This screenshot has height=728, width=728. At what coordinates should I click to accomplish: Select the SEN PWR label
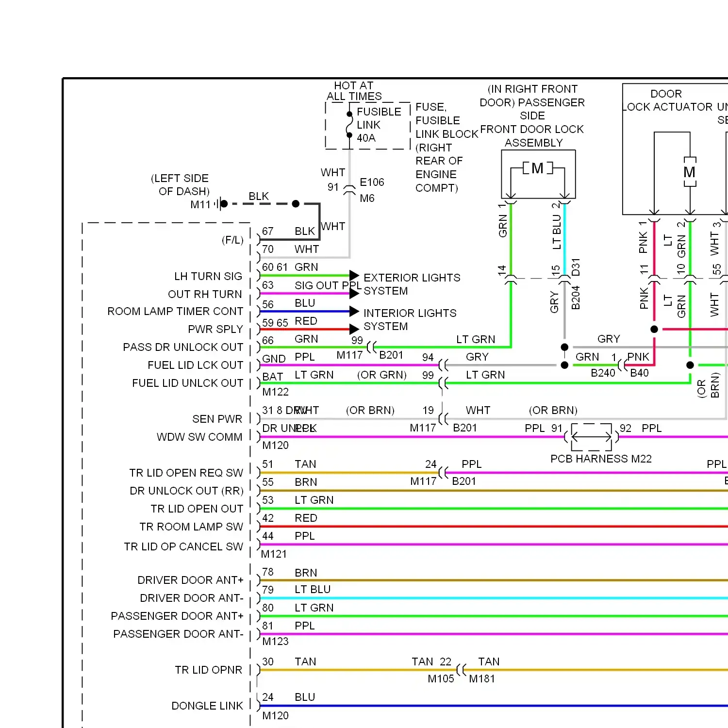(217, 419)
